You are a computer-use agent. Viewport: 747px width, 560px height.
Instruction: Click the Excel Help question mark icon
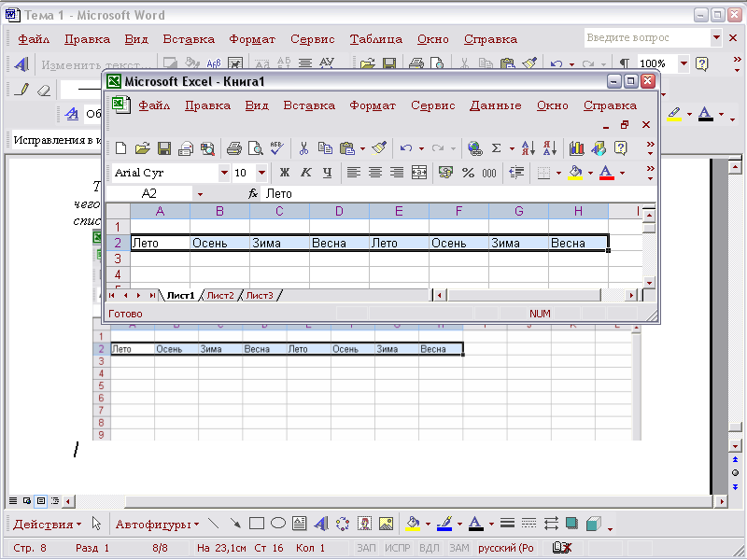pyautogui.click(x=620, y=148)
